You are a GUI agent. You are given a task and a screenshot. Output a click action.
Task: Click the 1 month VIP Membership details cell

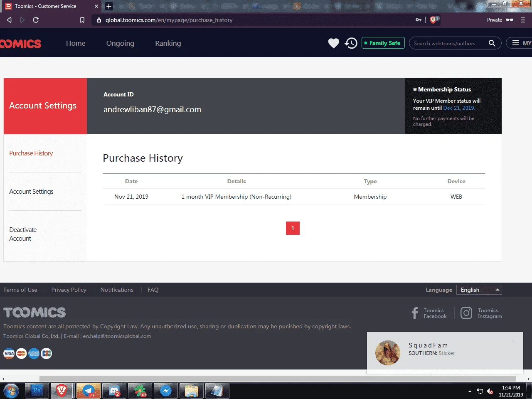point(236,197)
